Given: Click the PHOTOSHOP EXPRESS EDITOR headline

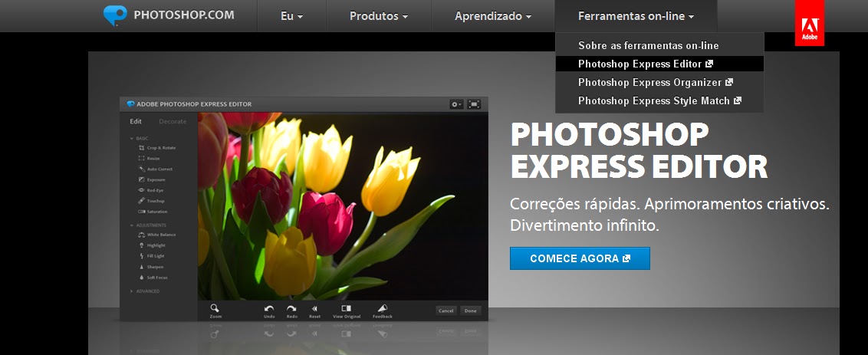Looking at the screenshot, I should pyautogui.click(x=639, y=150).
